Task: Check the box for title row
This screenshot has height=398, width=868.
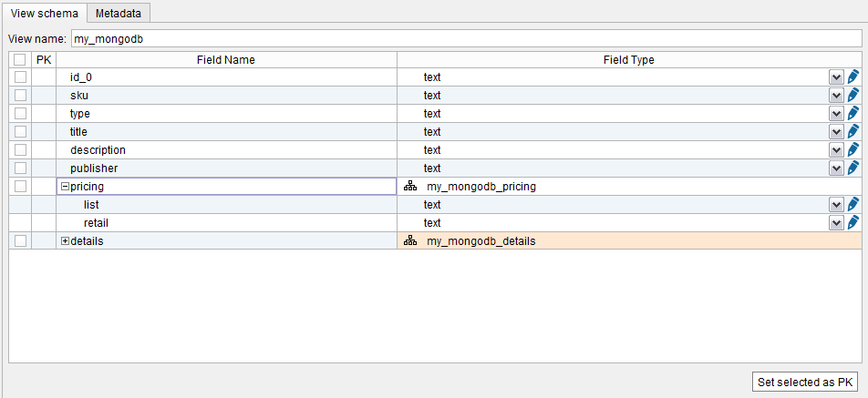Action: [20, 131]
